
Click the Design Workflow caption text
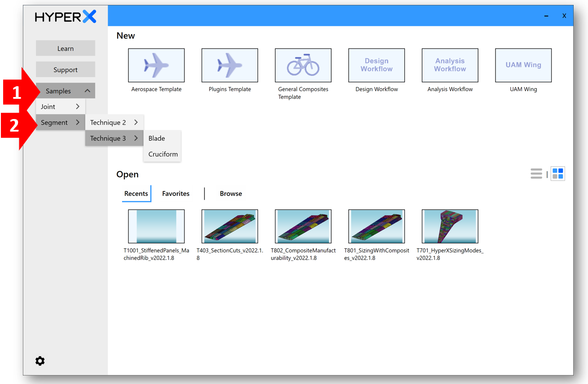377,89
